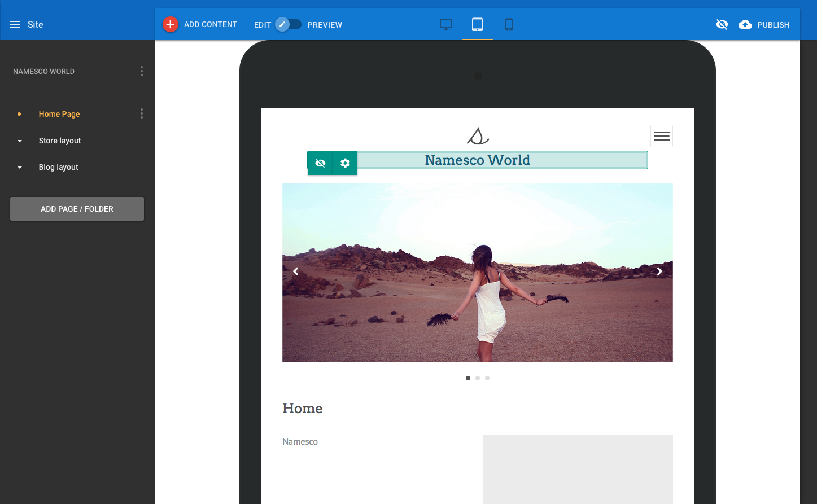Go to previous slide in image slider
Image resolution: width=817 pixels, height=504 pixels.
coord(295,271)
